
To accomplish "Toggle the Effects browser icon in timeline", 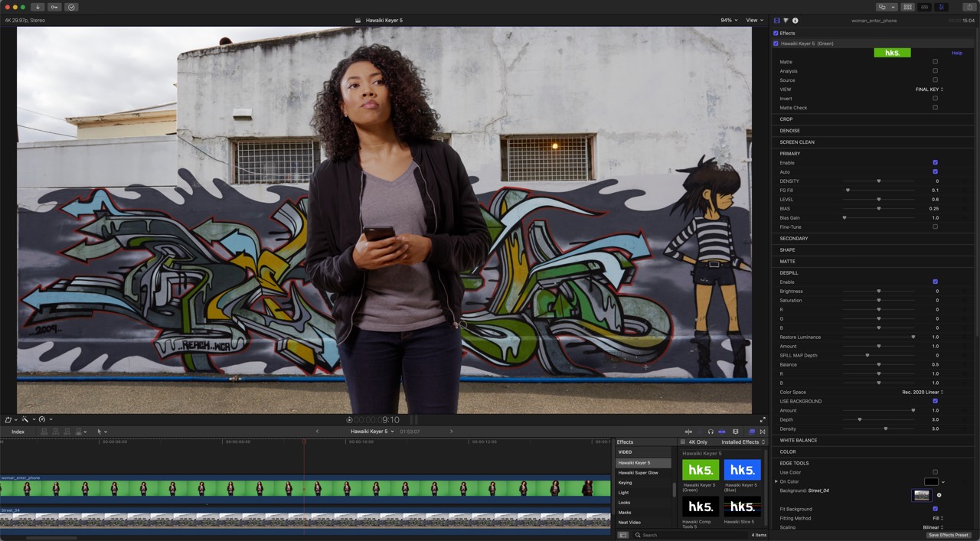I will 752,432.
